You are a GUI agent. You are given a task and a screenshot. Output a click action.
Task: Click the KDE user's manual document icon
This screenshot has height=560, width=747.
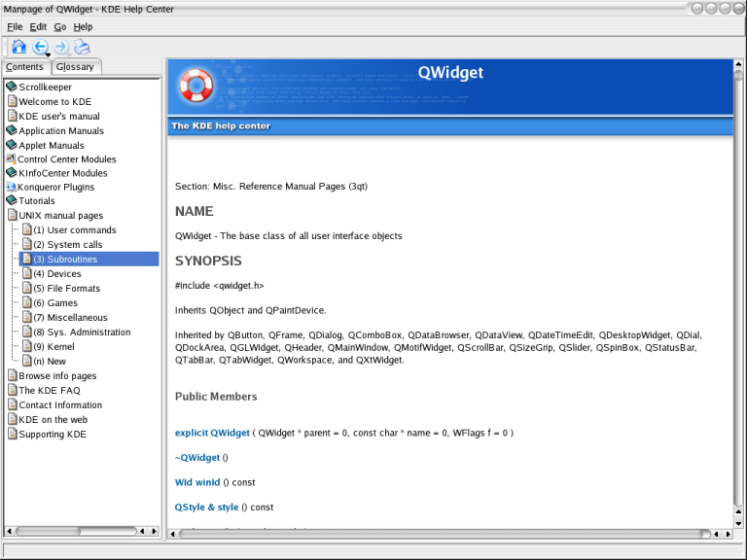(13, 116)
